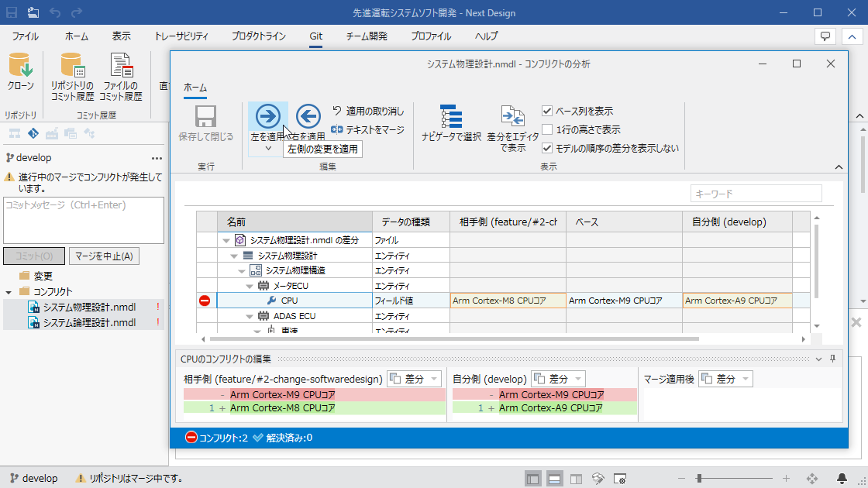Click the キーワード search field

[756, 194]
